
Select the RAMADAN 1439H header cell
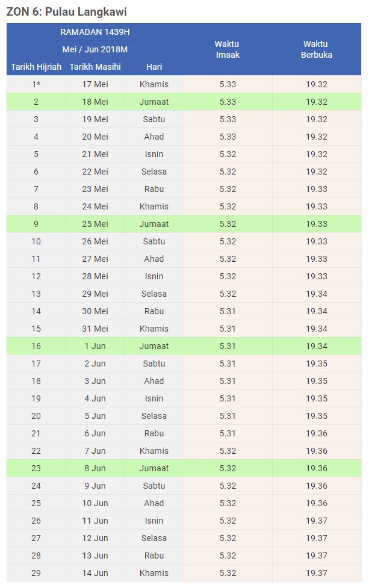click(95, 32)
